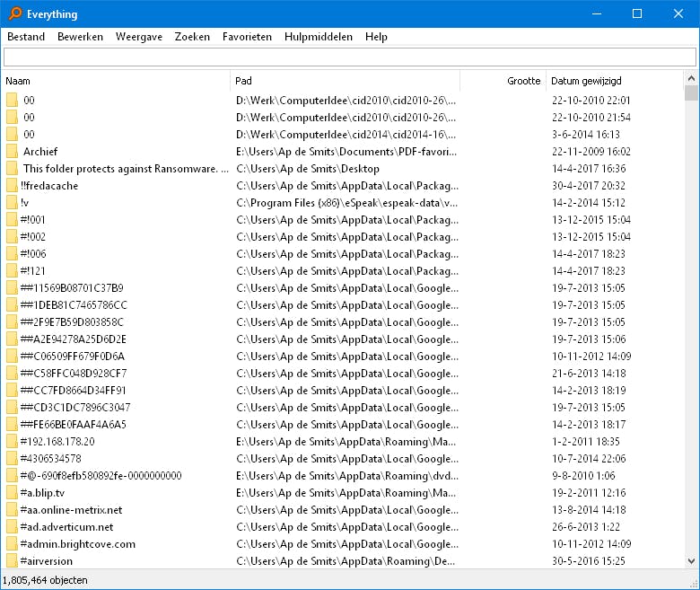Image resolution: width=700 pixels, height=590 pixels.
Task: Click date 22-10-2010 22:01
Action: point(591,100)
